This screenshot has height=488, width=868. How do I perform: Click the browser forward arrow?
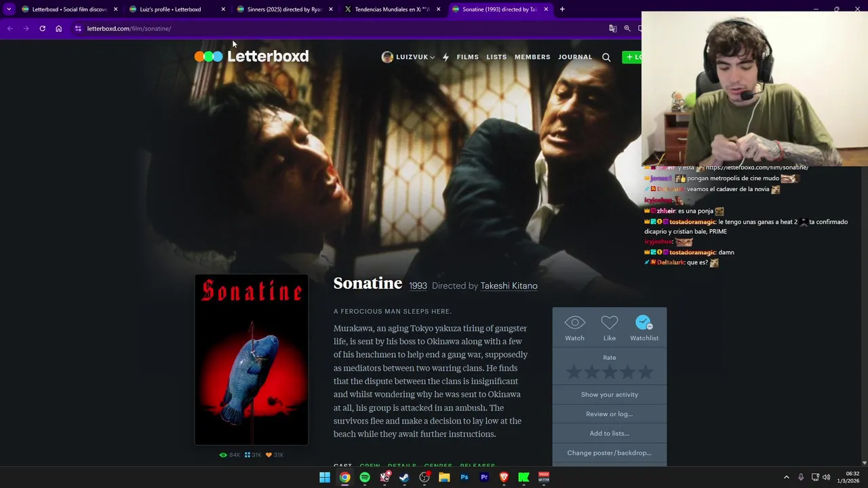[x=26, y=28]
